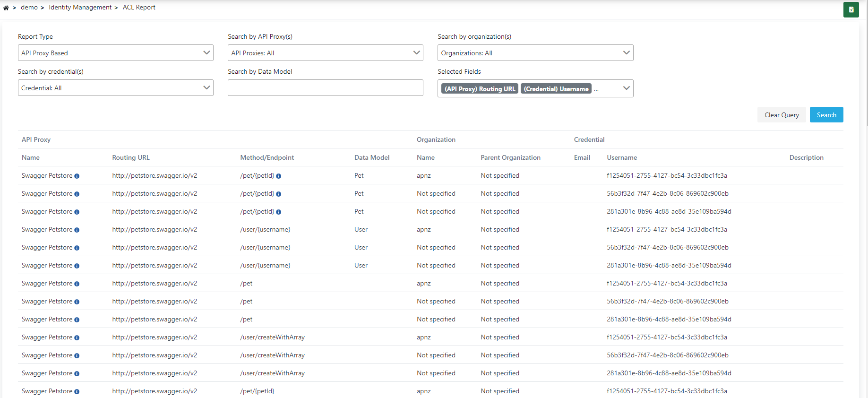Click the (Credential) Username tag
The width and height of the screenshot is (868, 398).
click(556, 89)
